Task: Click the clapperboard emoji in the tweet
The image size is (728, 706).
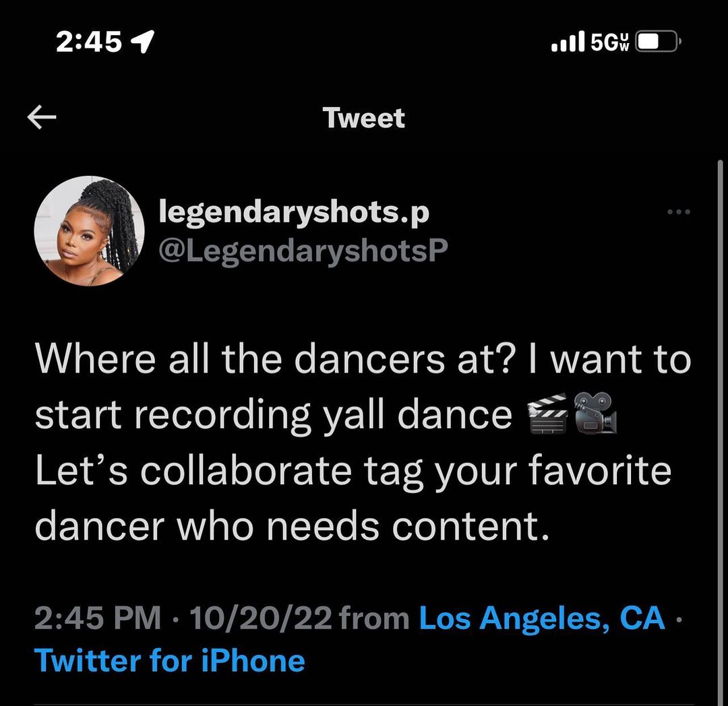Action: 547,414
